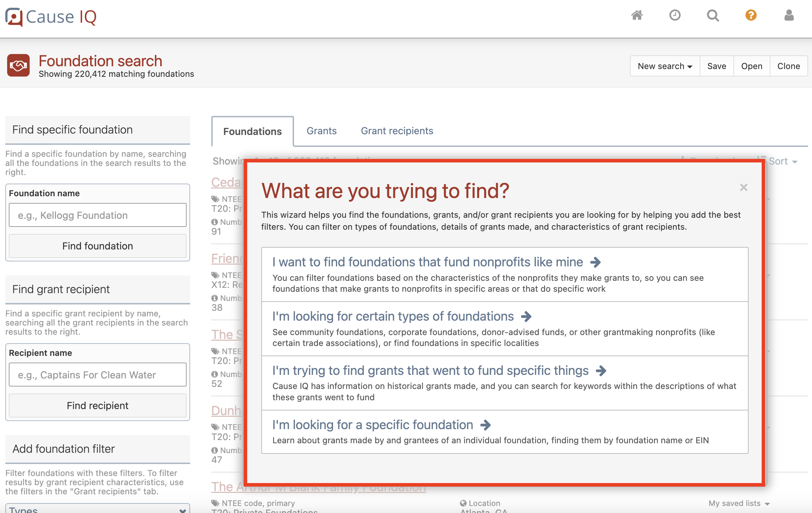The image size is (812, 513).
Task: Click the Foundation name input field
Action: click(x=98, y=215)
